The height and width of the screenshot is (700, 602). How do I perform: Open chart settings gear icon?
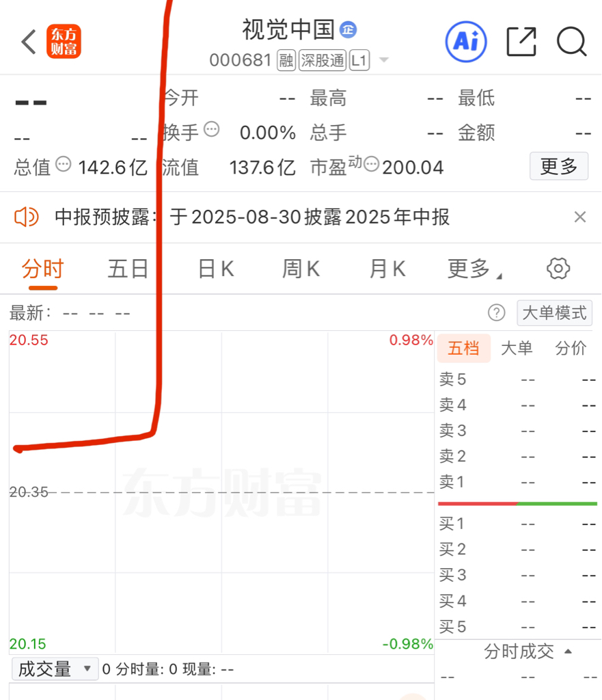(558, 269)
